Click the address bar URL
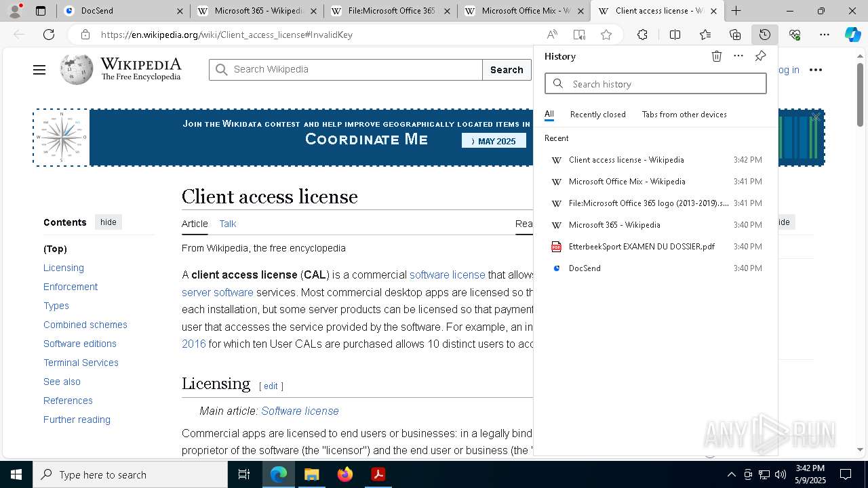This screenshot has width=868, height=488. click(x=226, y=35)
